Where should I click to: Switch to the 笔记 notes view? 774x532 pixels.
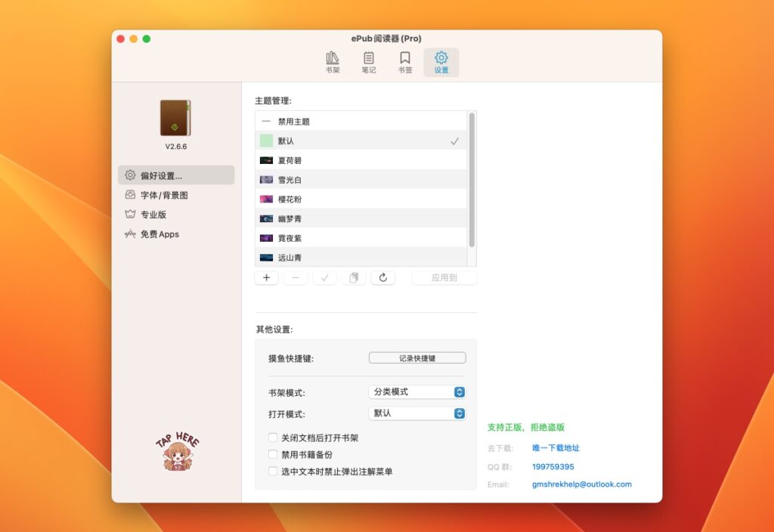[369, 60]
